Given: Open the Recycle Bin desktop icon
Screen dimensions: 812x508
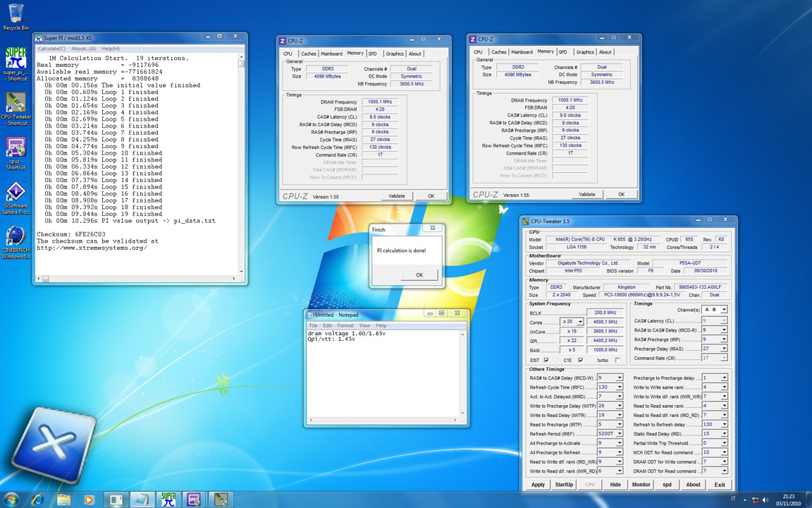Looking at the screenshot, I should point(16,14).
